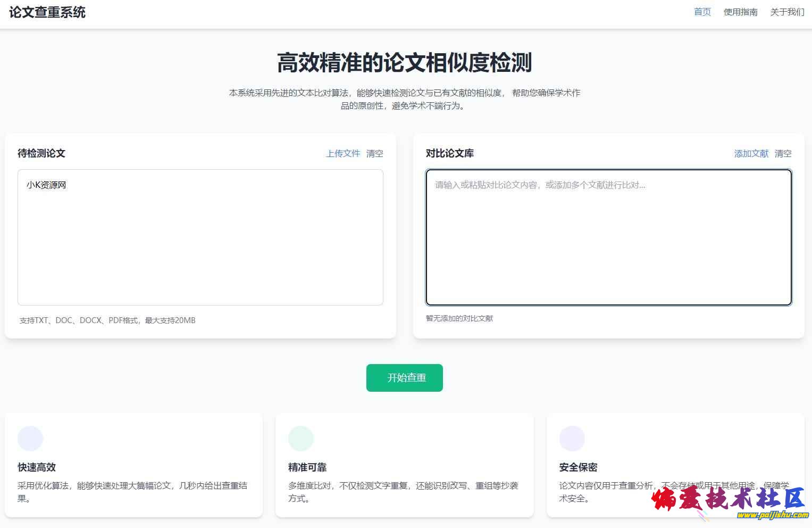Click the purple circle icon above 安全保密
The image size is (812, 528).
(572, 439)
